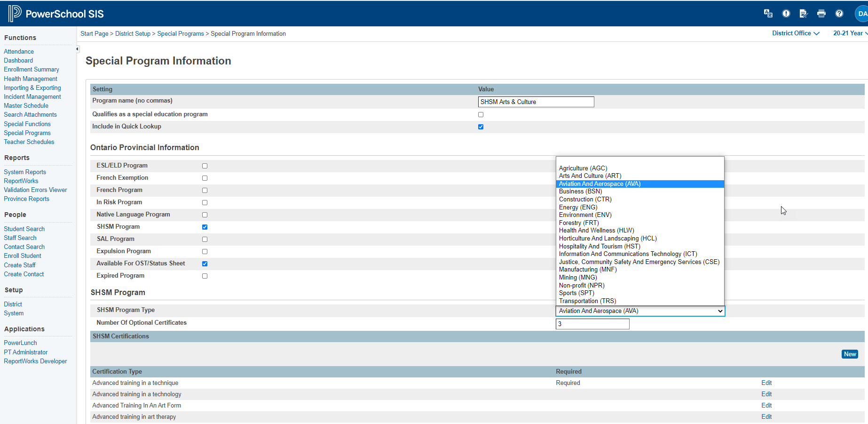The width and height of the screenshot is (868, 424).
Task: Edit the Advanced training in a technique row
Action: coord(766,383)
